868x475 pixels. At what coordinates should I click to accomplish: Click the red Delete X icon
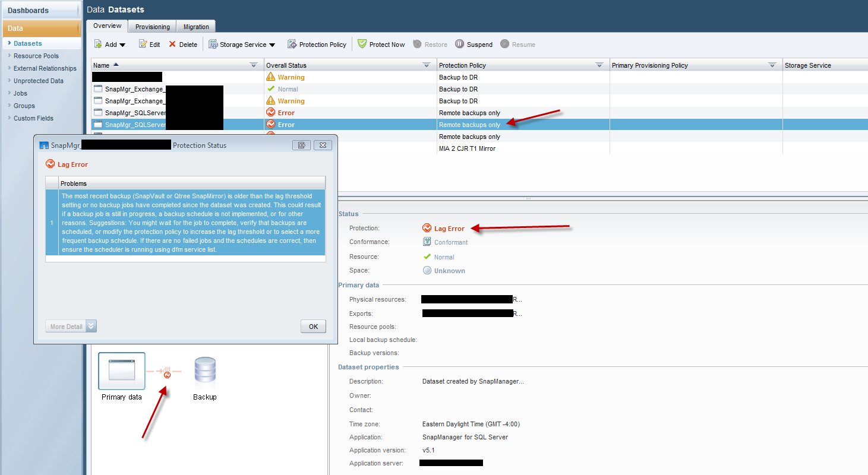point(172,45)
